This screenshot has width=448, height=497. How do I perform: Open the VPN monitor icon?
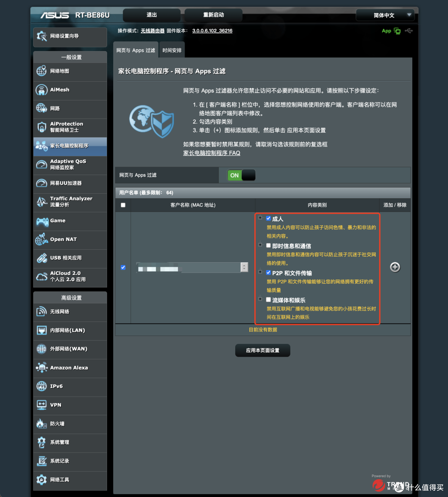click(x=41, y=405)
